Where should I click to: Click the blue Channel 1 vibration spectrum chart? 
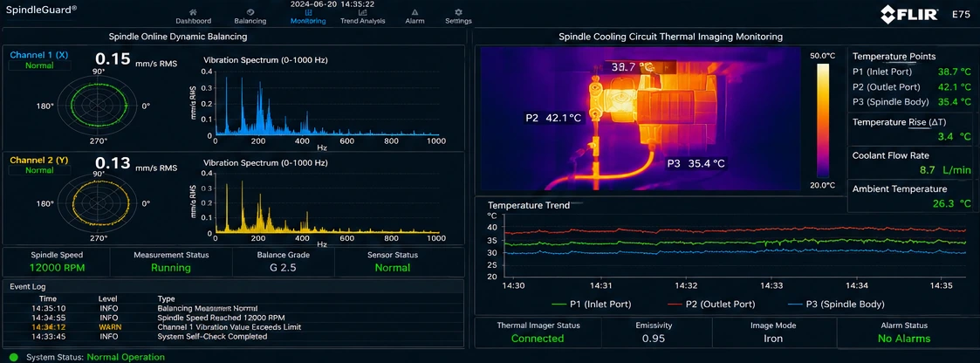tap(327, 101)
